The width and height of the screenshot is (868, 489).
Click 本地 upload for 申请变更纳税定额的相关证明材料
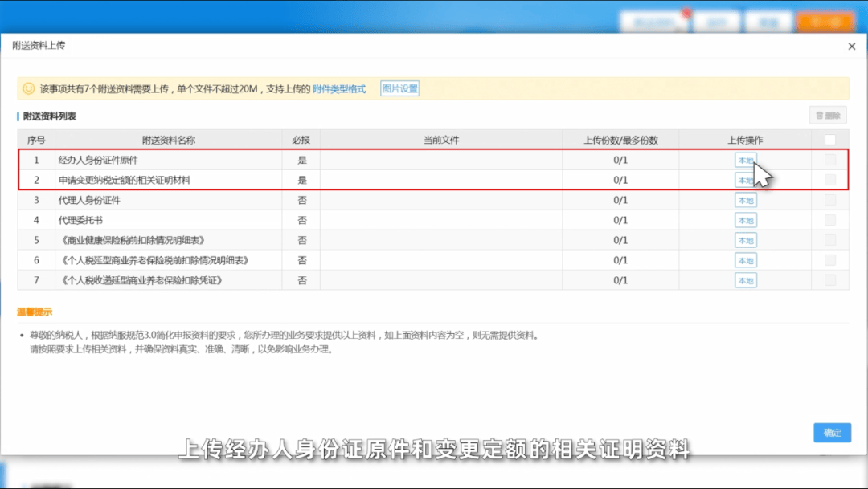[x=745, y=180]
